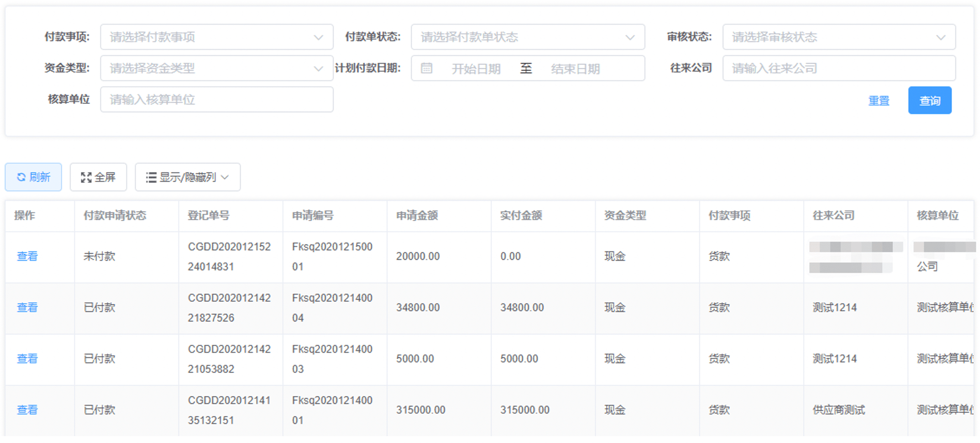Click application number Fksq202012140003

(x=332, y=359)
